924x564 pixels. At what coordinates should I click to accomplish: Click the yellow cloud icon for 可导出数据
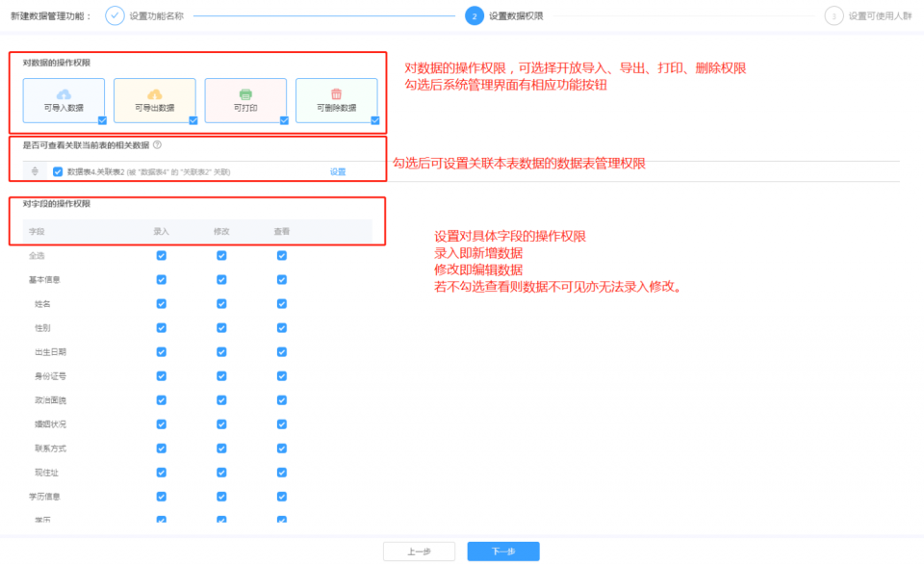click(154, 94)
